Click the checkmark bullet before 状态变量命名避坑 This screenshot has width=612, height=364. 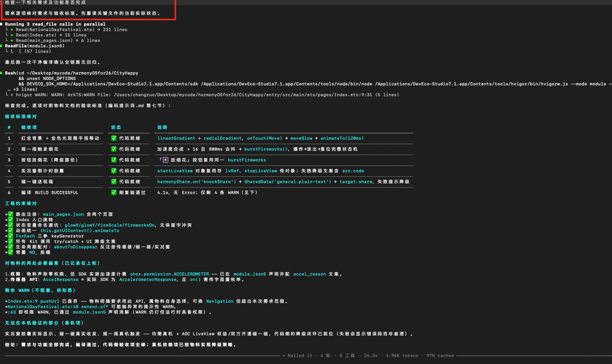tap(10, 225)
